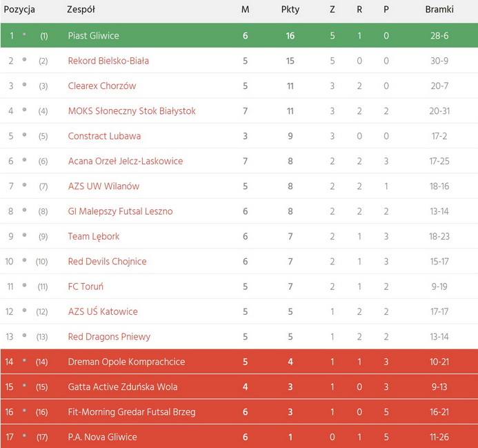478x448 pixels.
Task: Open FC Toruń team page
Action: point(86,286)
